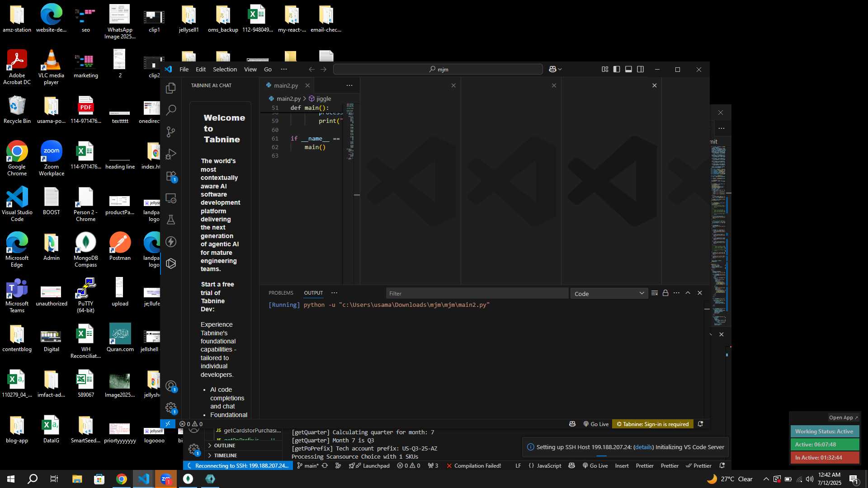Show hidden menu items with title bar ellipsis
Viewport: 868px width, 488px height.
click(x=284, y=69)
